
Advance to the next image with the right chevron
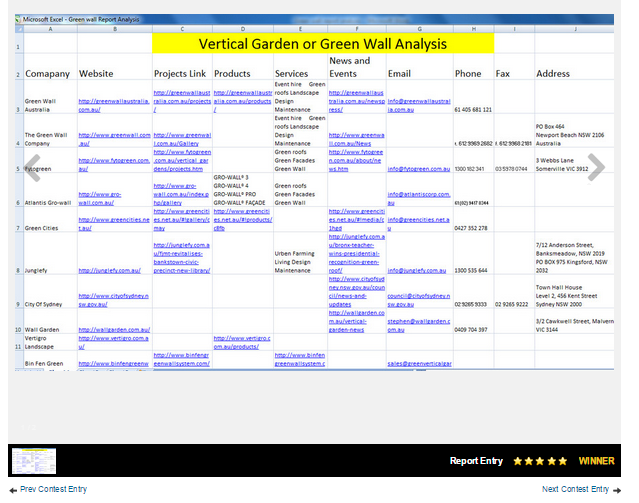pyautogui.click(x=596, y=167)
